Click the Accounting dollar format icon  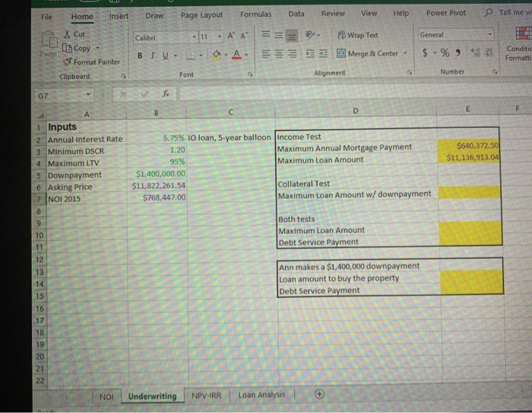425,52
